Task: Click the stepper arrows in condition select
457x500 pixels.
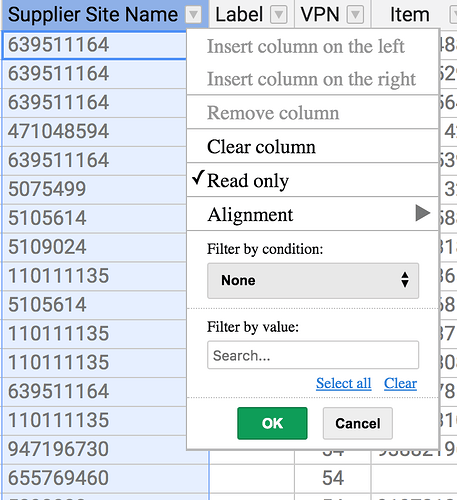Action: 405,280
